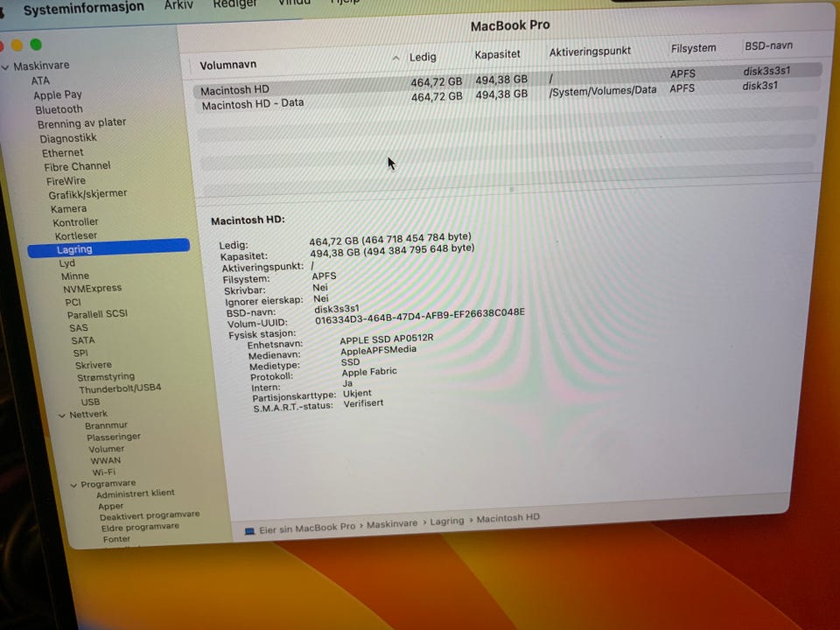
Task: Select Fonter under Programvare
Action: click(x=116, y=540)
